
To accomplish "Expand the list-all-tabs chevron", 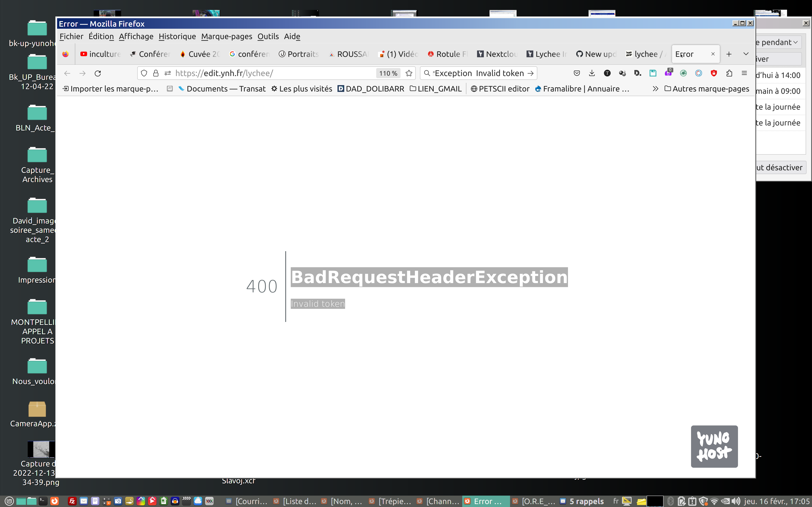I will click(746, 54).
